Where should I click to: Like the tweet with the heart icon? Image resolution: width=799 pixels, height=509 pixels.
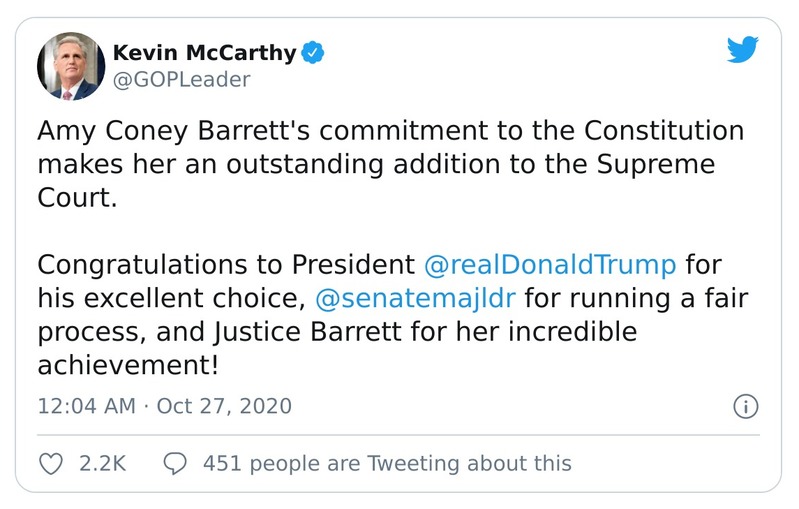coord(51,463)
